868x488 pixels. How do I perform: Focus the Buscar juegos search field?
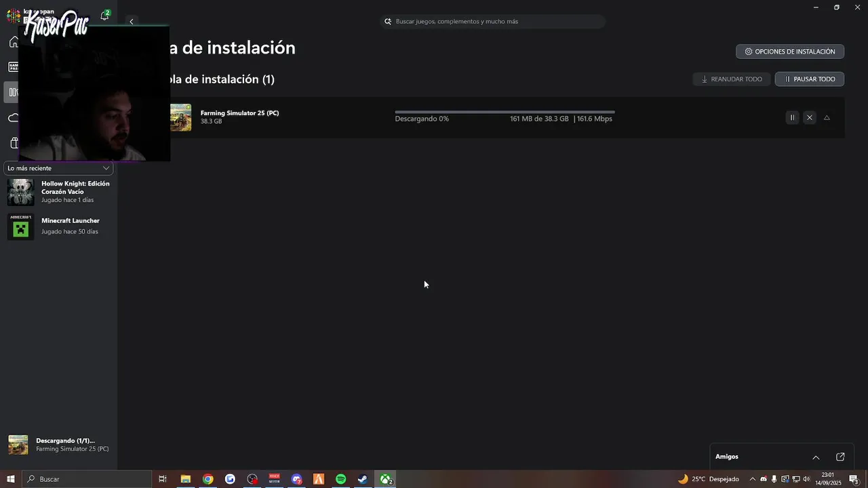pos(493,22)
